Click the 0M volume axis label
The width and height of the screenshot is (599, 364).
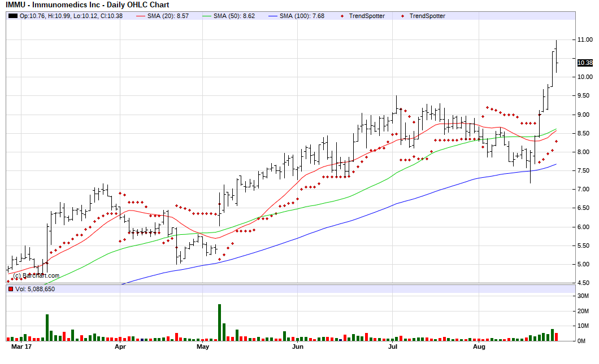pyautogui.click(x=581, y=341)
